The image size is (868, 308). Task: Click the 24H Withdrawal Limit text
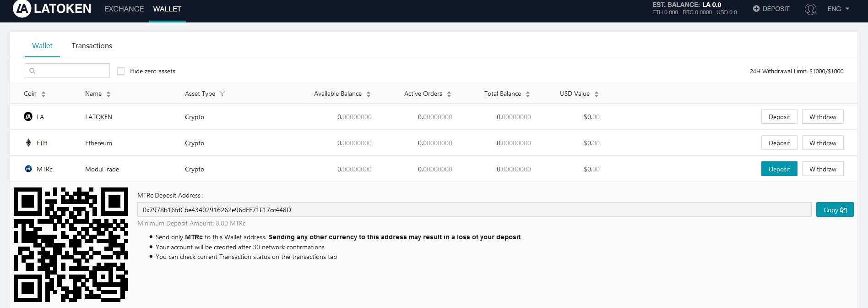click(797, 71)
